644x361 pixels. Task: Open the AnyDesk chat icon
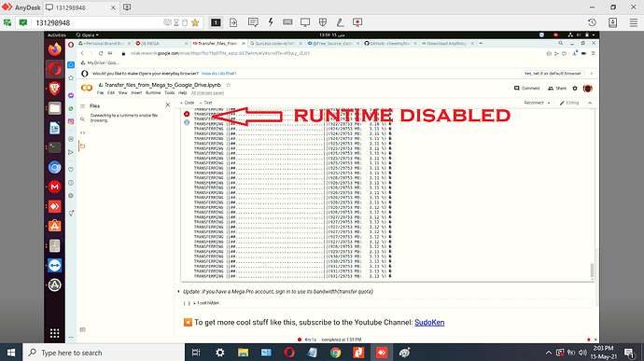[253, 22]
